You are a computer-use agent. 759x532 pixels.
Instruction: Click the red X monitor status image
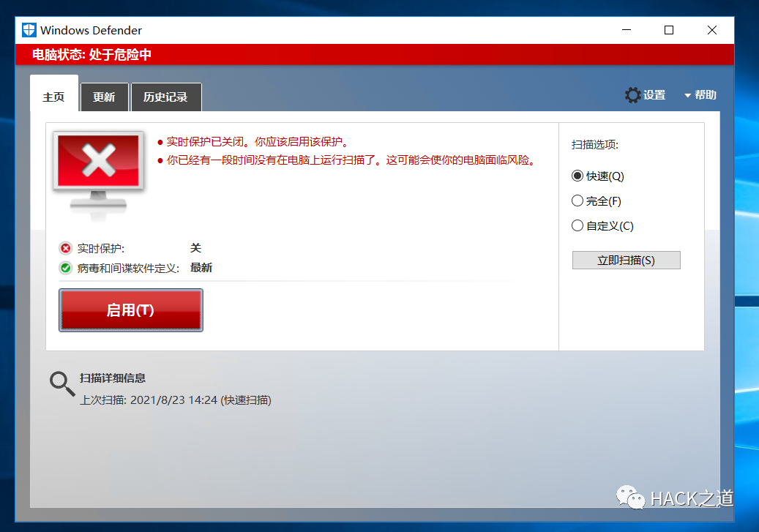point(98,175)
